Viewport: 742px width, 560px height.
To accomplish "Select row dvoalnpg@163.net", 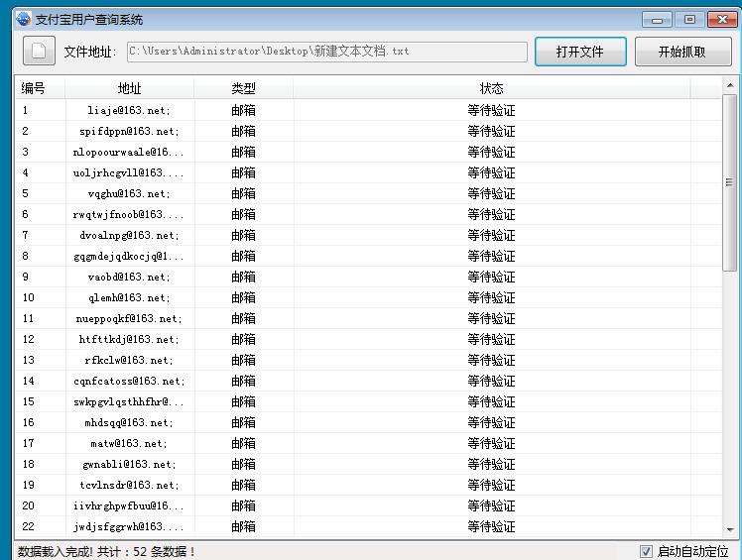I will pyautogui.click(x=369, y=235).
